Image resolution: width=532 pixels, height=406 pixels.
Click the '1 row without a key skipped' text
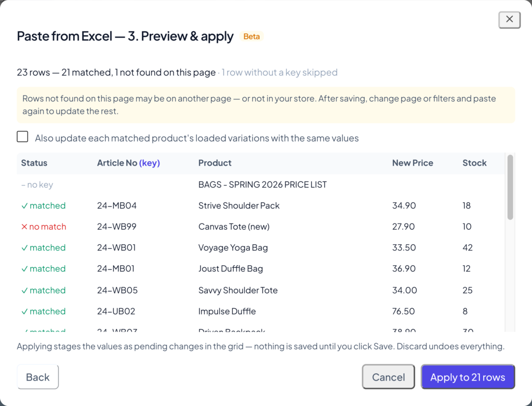point(280,72)
